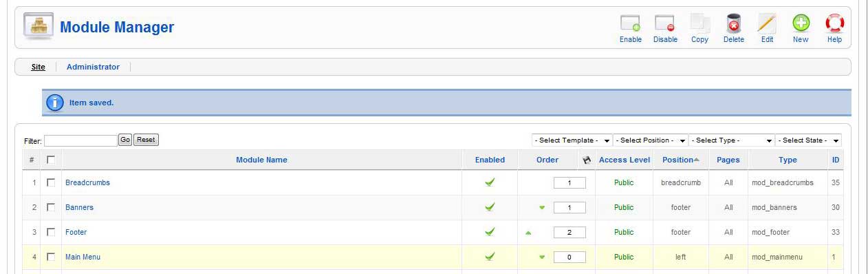Click the Module Manager header icon
The height and width of the screenshot is (274, 868).
[39, 27]
